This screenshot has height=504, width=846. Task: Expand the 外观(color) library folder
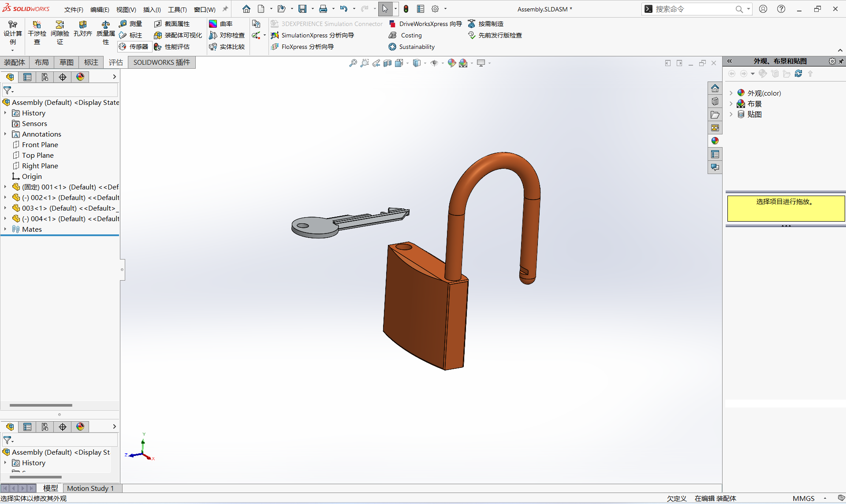(x=731, y=93)
